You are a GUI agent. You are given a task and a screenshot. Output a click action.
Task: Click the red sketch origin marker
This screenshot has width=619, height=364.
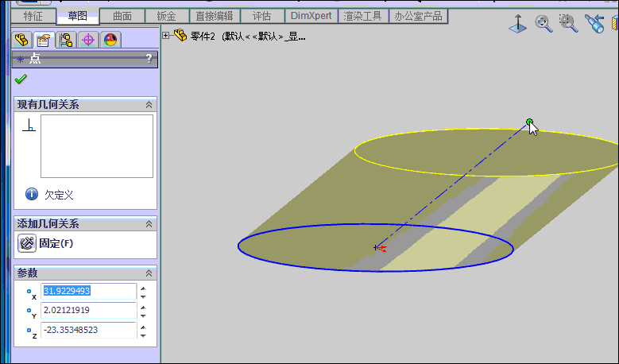point(380,248)
